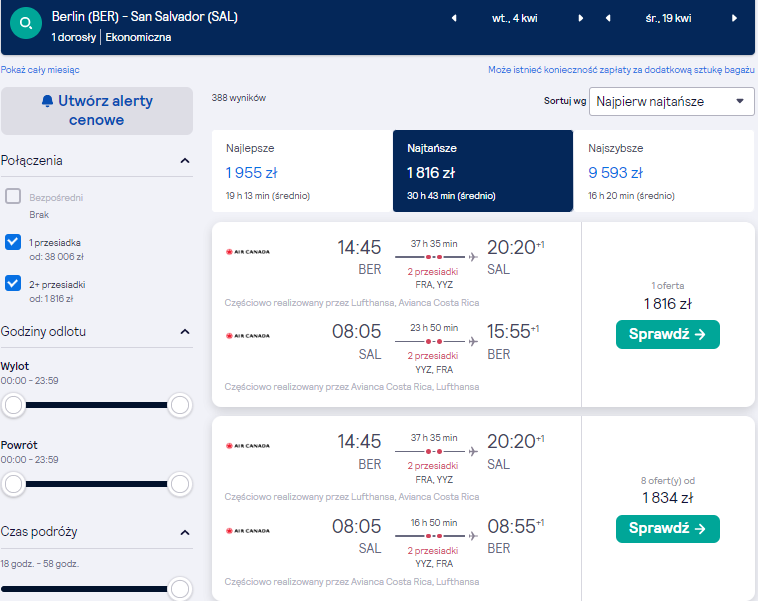This screenshot has height=601, width=758.
Task: Go to previous departure date arrow
Action: pos(454,18)
